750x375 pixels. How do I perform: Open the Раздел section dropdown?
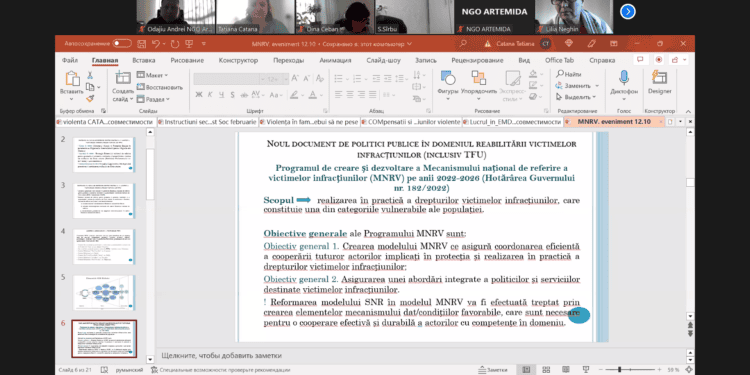(x=153, y=99)
